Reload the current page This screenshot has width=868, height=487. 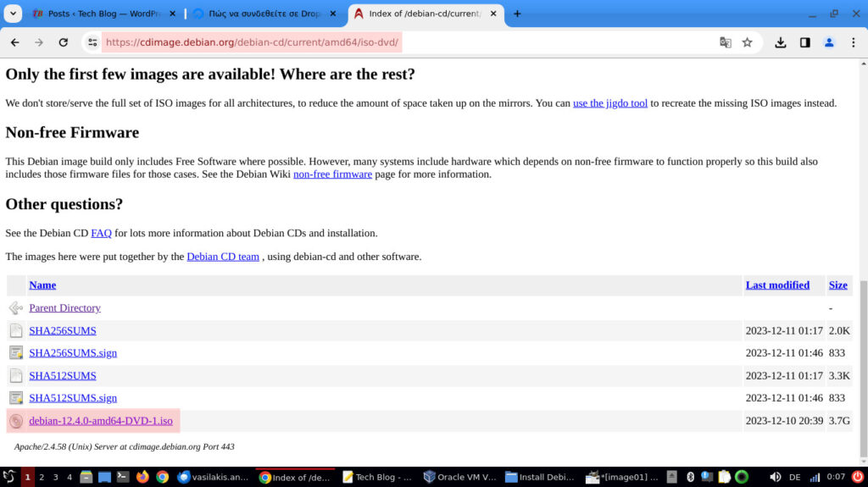pyautogui.click(x=63, y=42)
